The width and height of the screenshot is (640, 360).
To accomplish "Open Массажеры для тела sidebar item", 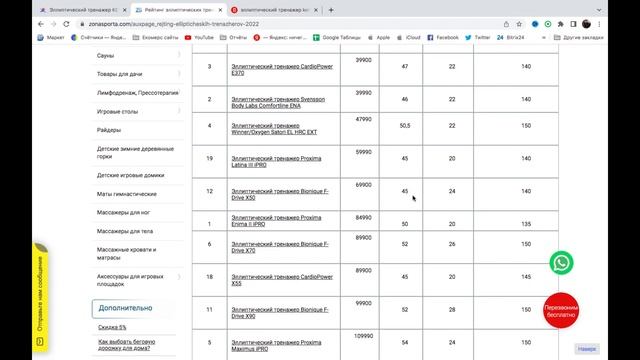I will pyautogui.click(x=125, y=231).
